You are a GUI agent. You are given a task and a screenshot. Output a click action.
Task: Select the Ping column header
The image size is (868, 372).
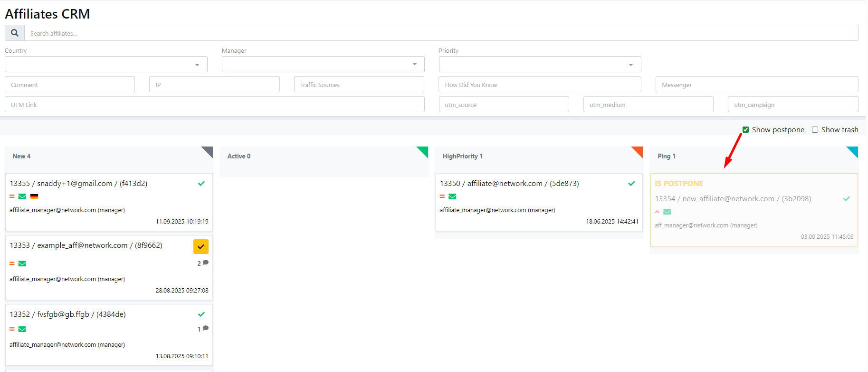pyautogui.click(x=666, y=157)
